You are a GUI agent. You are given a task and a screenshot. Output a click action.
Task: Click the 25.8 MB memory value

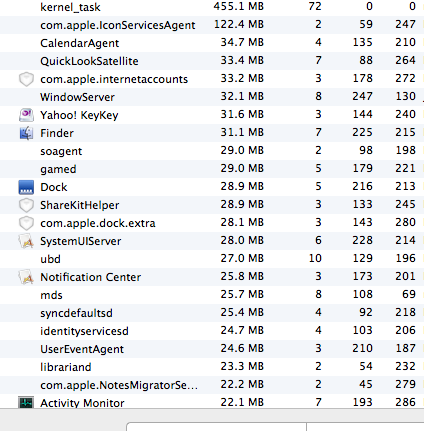[x=242, y=276]
